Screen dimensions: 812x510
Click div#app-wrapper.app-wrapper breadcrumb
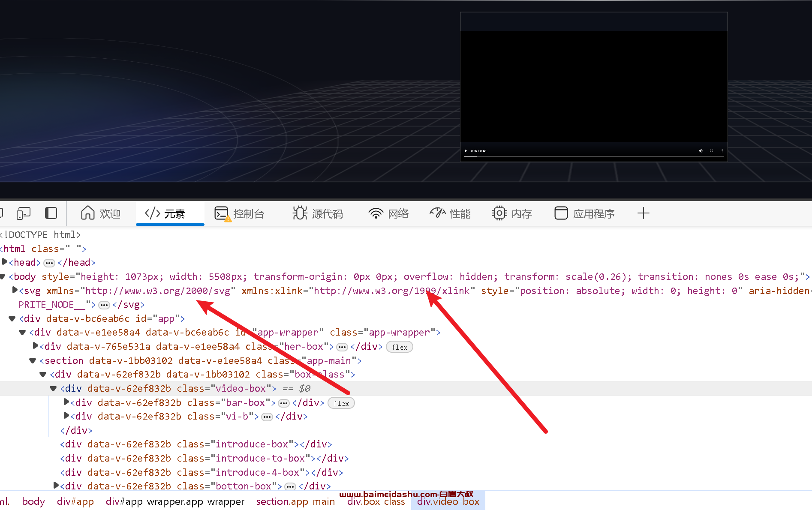point(175,501)
